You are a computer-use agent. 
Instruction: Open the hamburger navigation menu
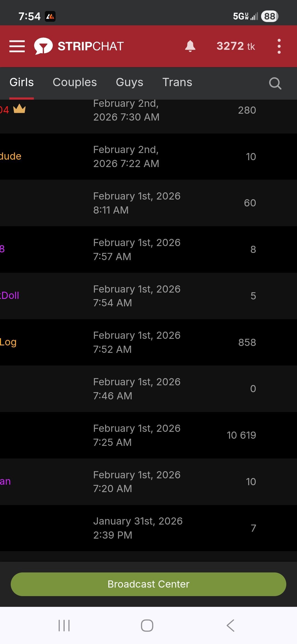coord(17,46)
